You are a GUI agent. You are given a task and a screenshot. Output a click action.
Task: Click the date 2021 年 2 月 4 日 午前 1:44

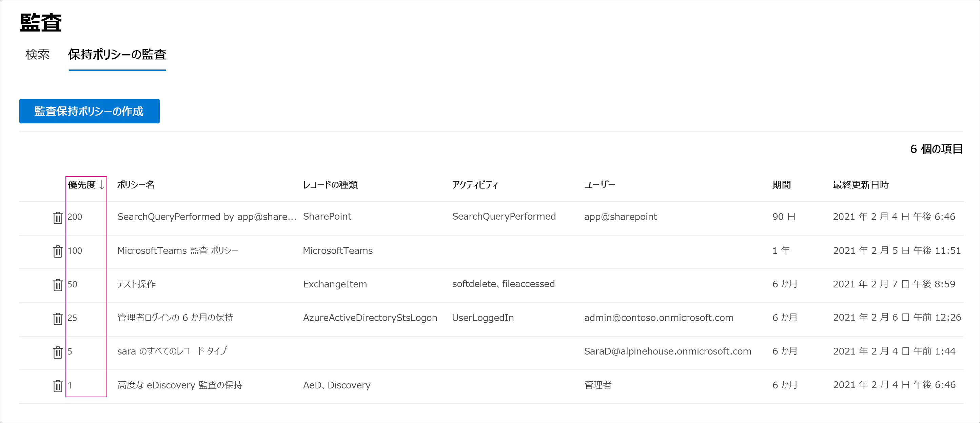[894, 351]
